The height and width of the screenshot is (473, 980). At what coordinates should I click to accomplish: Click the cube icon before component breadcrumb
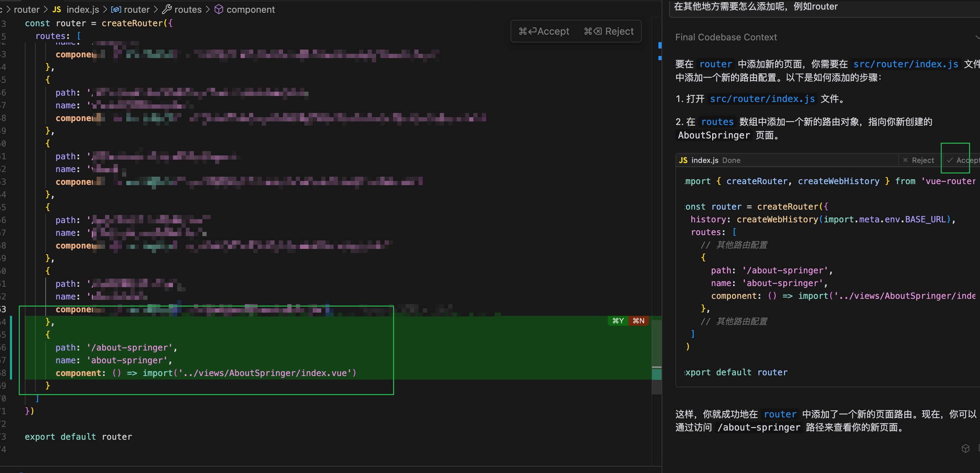coord(219,10)
